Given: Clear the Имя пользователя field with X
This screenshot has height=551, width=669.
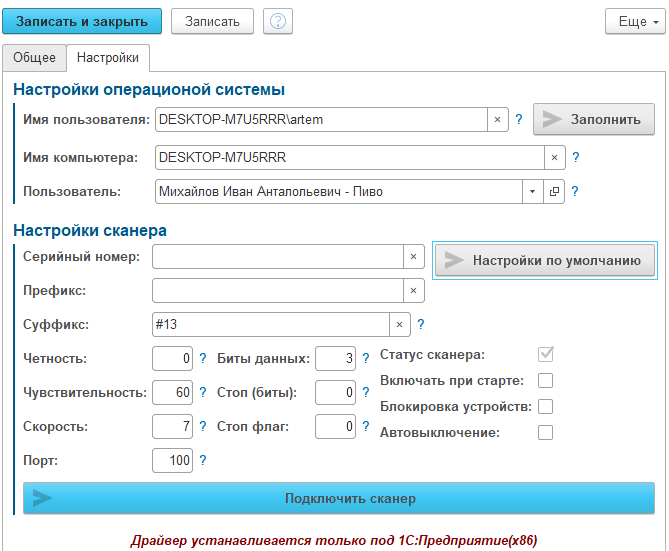Looking at the screenshot, I should point(497,120).
